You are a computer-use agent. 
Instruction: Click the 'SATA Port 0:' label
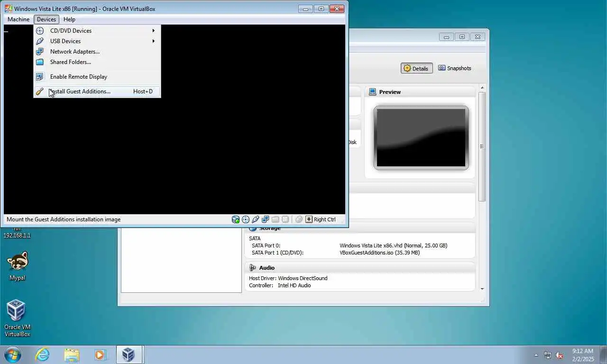[x=266, y=246]
